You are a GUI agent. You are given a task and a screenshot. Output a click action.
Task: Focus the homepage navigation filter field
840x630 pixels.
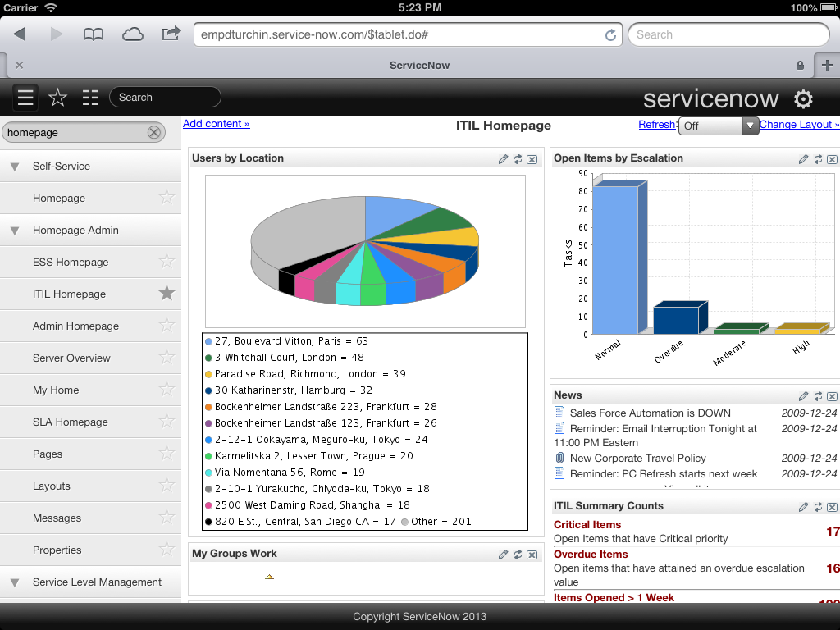point(84,132)
